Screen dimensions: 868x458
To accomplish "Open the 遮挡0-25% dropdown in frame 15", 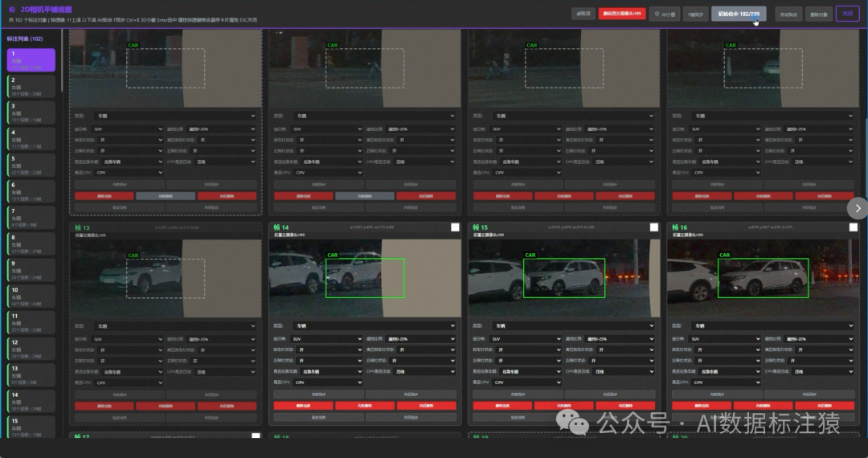I will pos(620,338).
